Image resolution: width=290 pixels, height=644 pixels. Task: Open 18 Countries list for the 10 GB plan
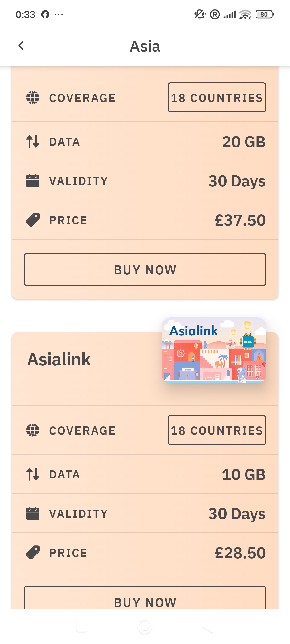coord(217,430)
